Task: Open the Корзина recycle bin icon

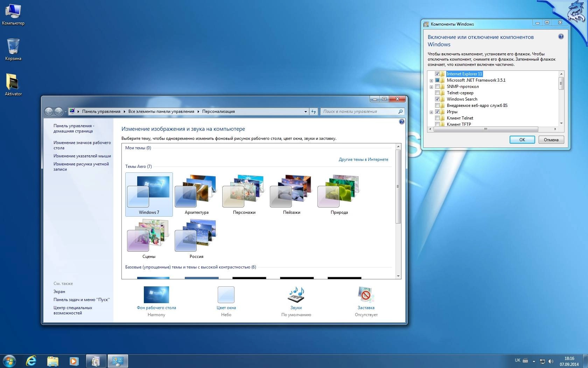Action: click(13, 49)
